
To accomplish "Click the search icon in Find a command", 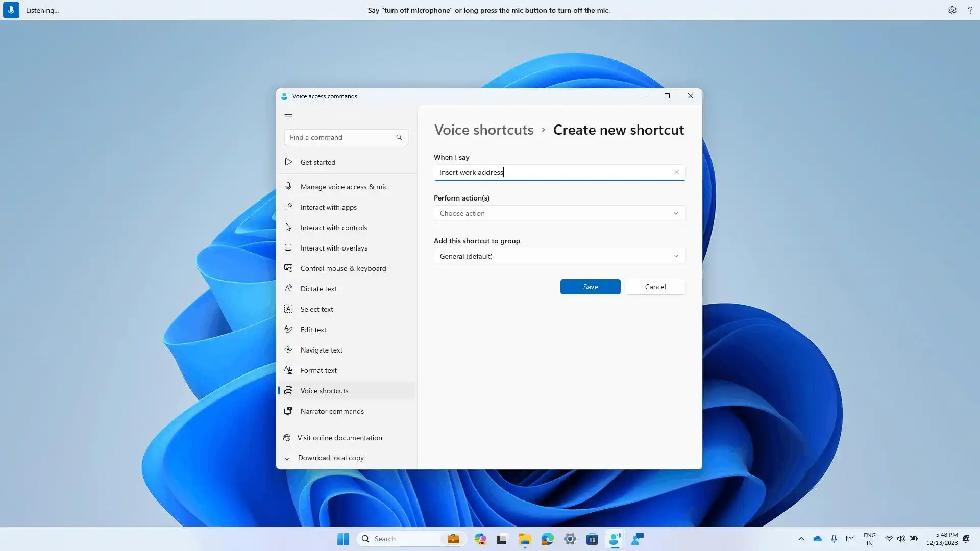I will pyautogui.click(x=399, y=137).
